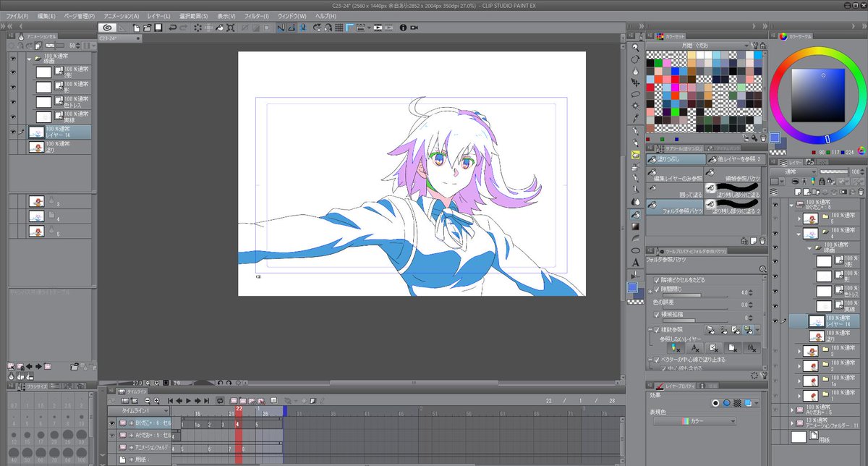
Task: Hide 線画 folder in left cel panel
Action: click(x=13, y=57)
